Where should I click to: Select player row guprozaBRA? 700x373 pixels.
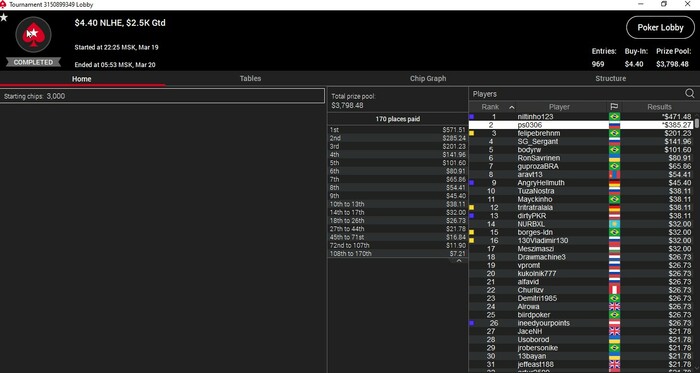coord(582,166)
